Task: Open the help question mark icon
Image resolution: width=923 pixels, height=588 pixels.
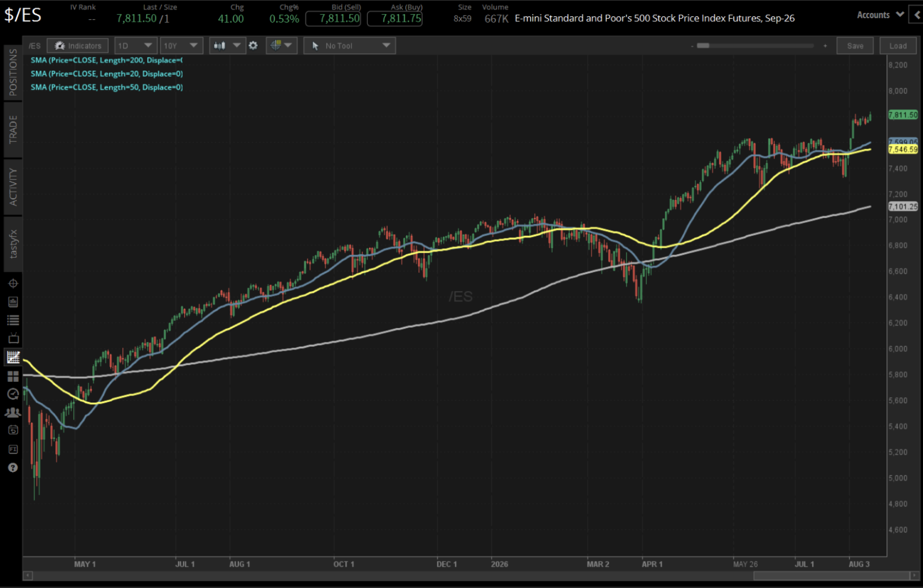Action: pos(13,468)
